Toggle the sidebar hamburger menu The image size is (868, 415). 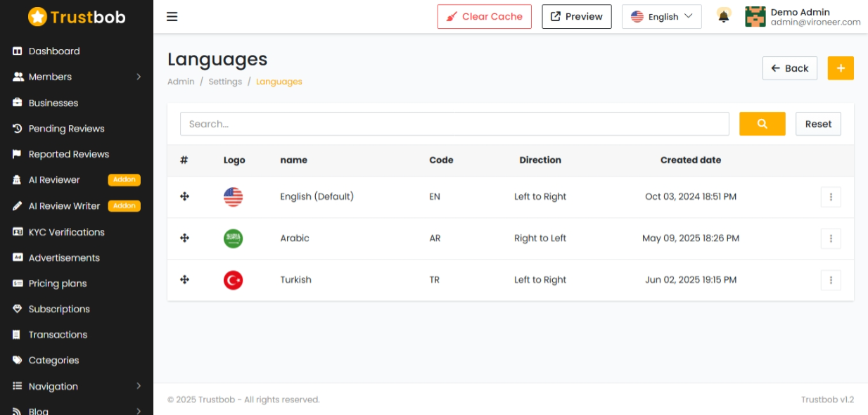[172, 17]
